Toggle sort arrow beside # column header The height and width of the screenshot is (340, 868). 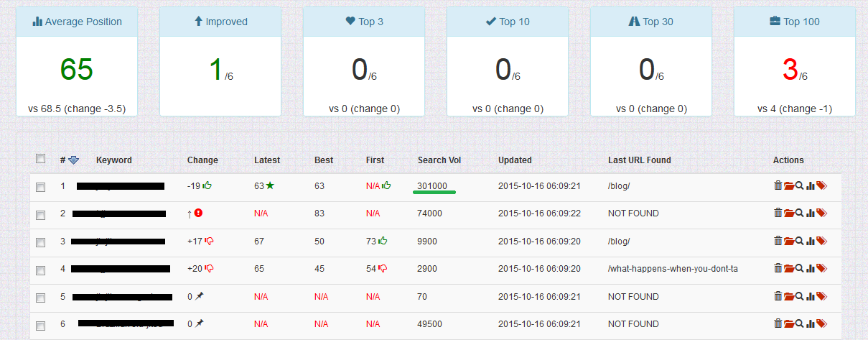74,160
